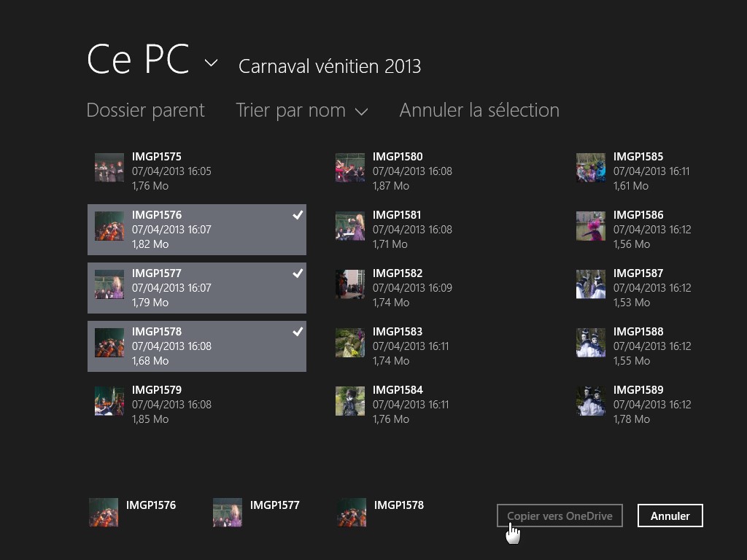Select the IMGP1589 thumbnail

coord(591,401)
